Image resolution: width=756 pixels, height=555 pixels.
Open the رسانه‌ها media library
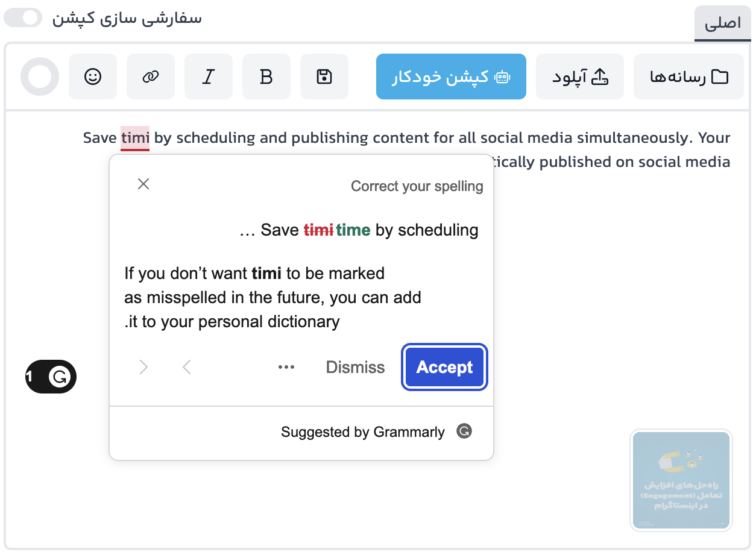click(688, 77)
